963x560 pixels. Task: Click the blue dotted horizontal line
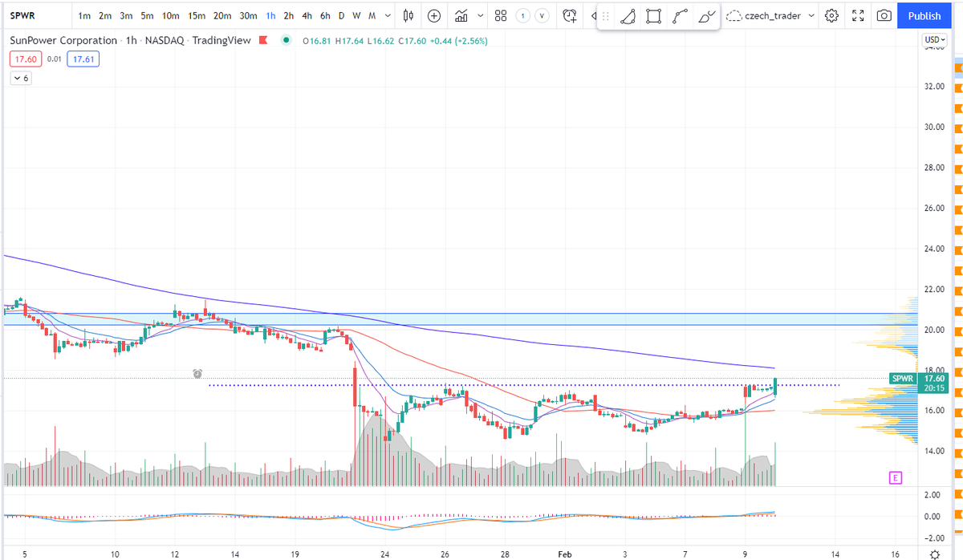(x=523, y=385)
